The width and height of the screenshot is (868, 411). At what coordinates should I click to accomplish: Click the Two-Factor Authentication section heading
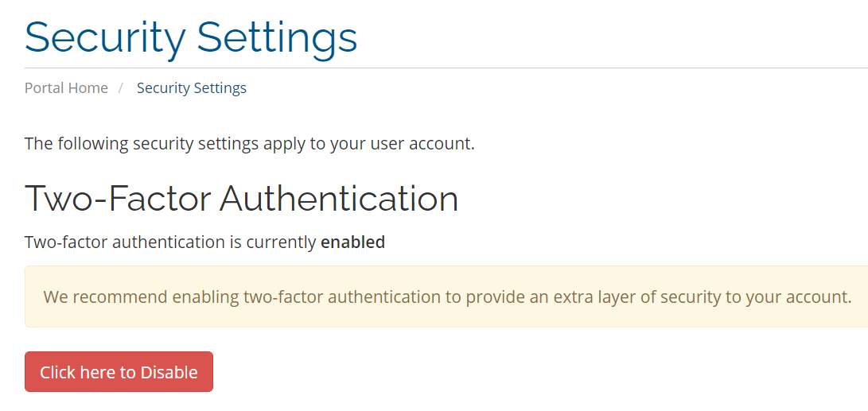point(241,198)
